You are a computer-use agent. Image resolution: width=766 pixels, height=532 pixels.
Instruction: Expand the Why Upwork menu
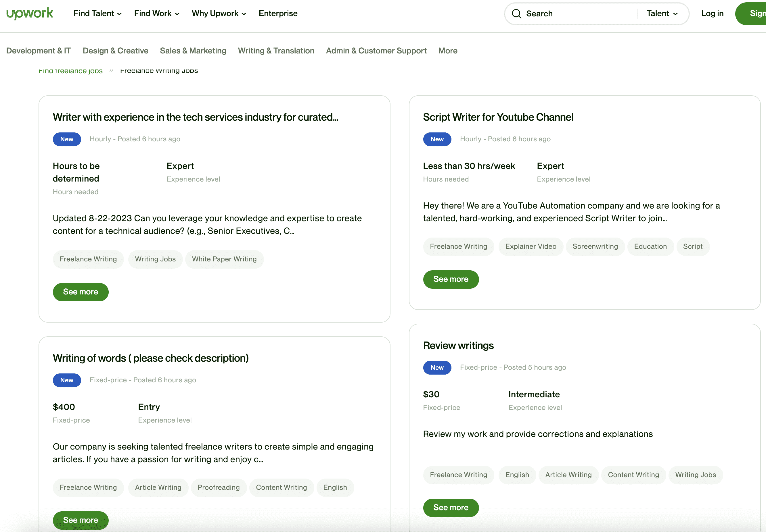coord(219,13)
